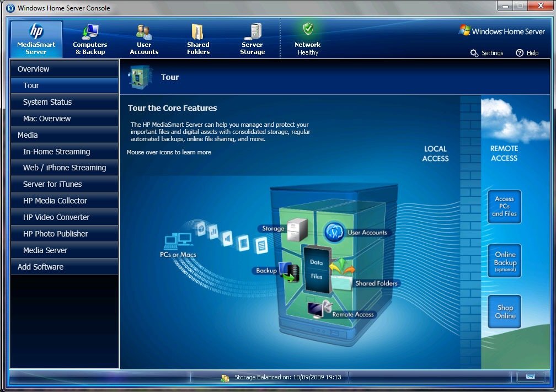Click the 'Storage Balanced on: 10/09/2009 19:13' text
Screen dimensions: 556x392
point(287,377)
